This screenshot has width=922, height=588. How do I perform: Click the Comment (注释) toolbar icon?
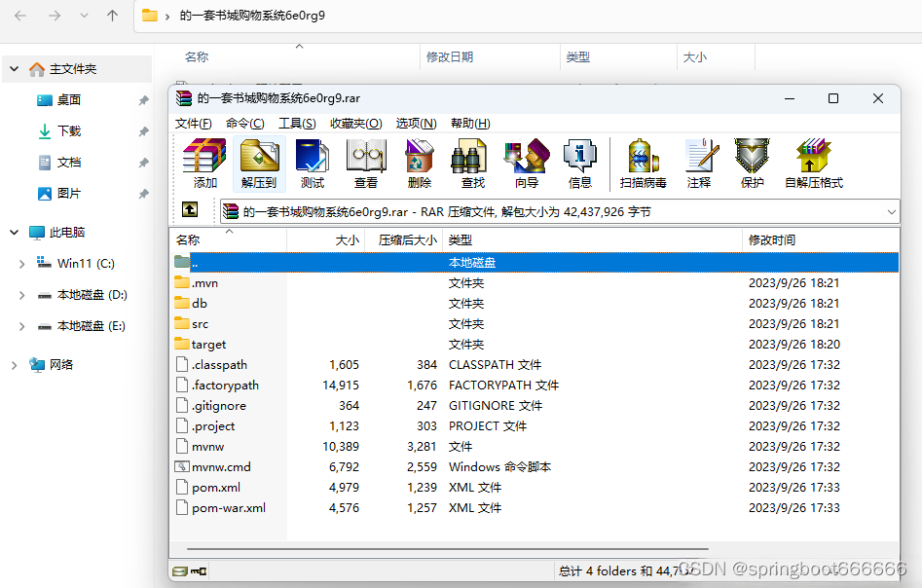click(699, 164)
